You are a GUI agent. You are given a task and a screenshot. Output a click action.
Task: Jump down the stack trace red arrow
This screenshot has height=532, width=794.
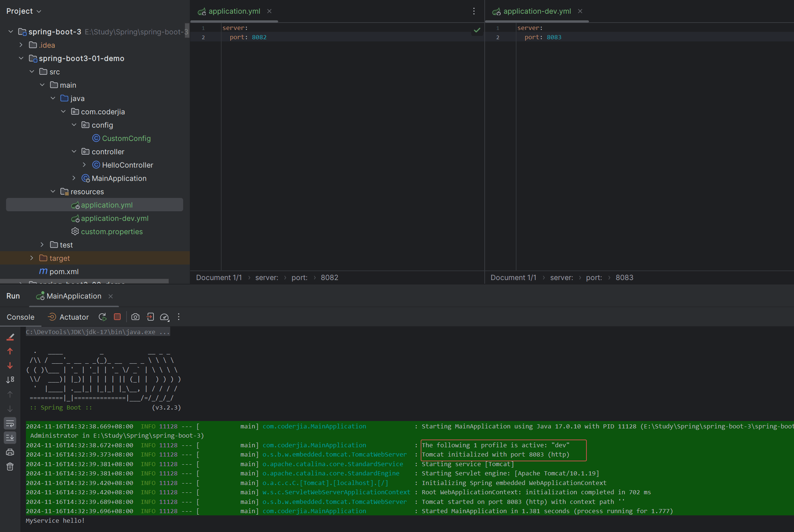10,366
